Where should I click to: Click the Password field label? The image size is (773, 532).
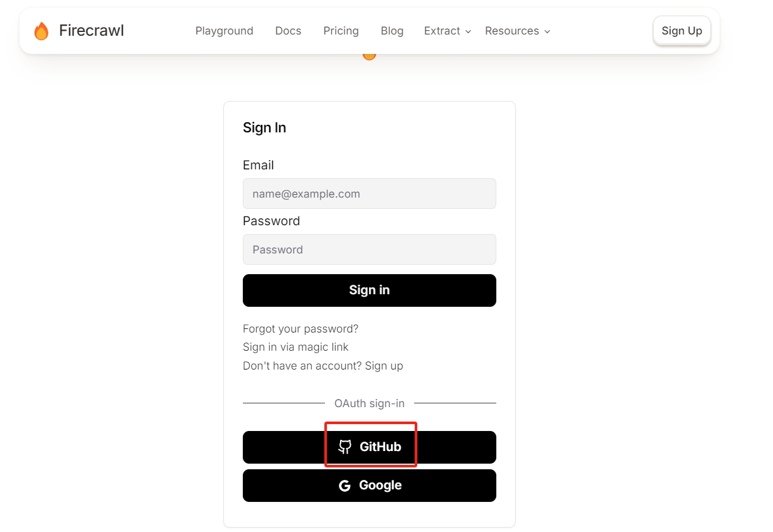click(x=271, y=221)
